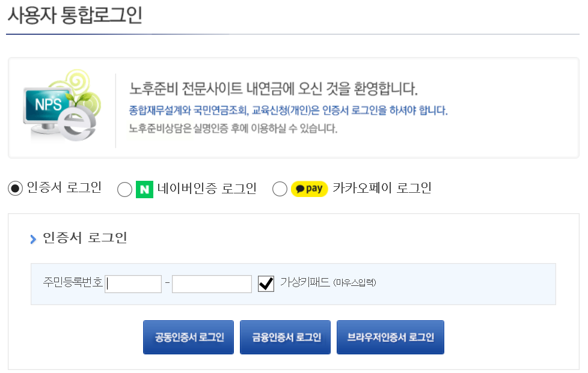This screenshot has height=373, width=588.
Task: Click the first 주민등록번호 input field
Action: coord(132,284)
